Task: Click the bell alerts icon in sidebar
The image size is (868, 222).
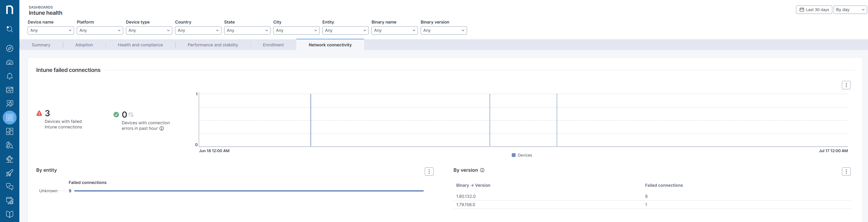Action: (10, 76)
